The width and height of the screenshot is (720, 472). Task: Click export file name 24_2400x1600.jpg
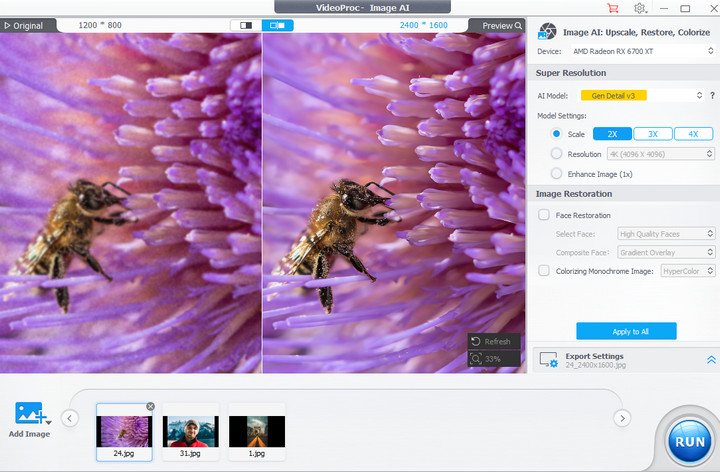(596, 365)
